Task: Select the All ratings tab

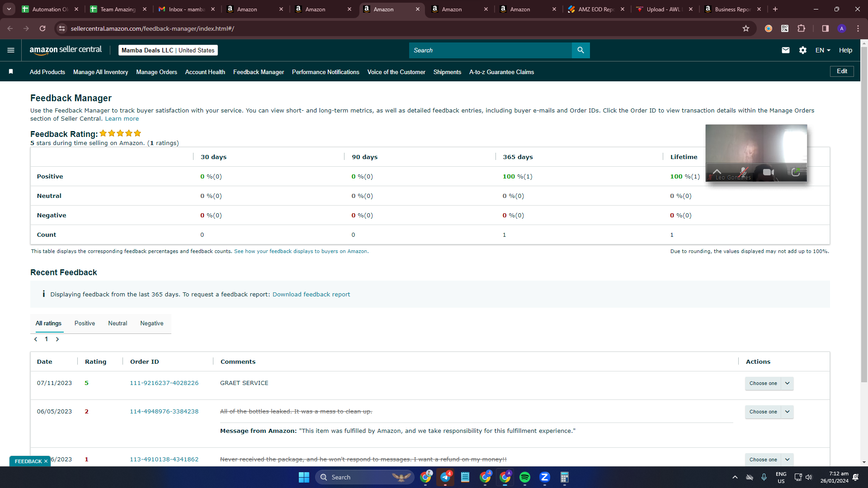Action: [x=48, y=324]
